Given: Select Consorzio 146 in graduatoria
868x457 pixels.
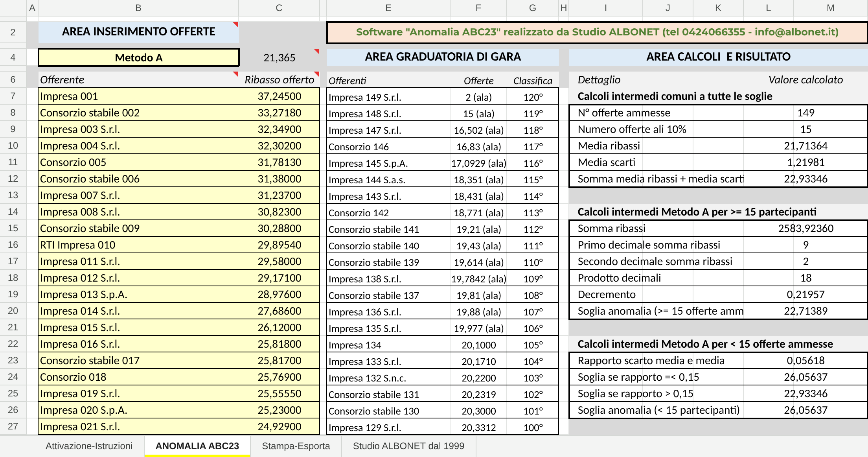Looking at the screenshot, I should (388, 146).
